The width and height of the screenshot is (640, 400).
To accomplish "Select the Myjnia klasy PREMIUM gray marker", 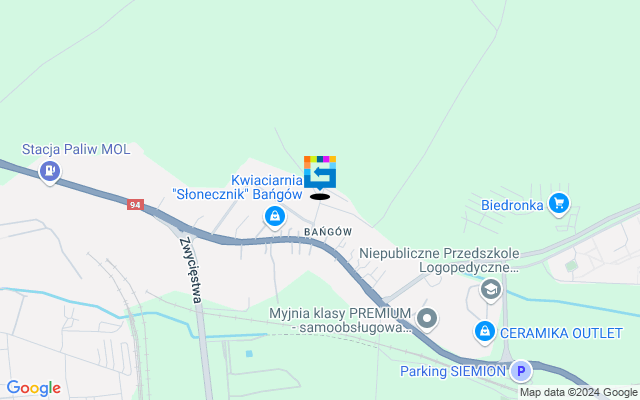I will (x=427, y=318).
